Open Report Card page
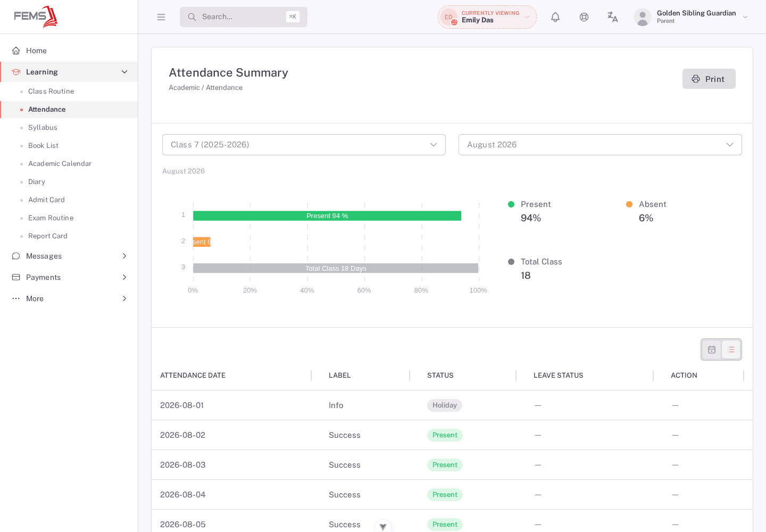Image resolution: width=766 pixels, height=532 pixels. pyautogui.click(x=48, y=236)
